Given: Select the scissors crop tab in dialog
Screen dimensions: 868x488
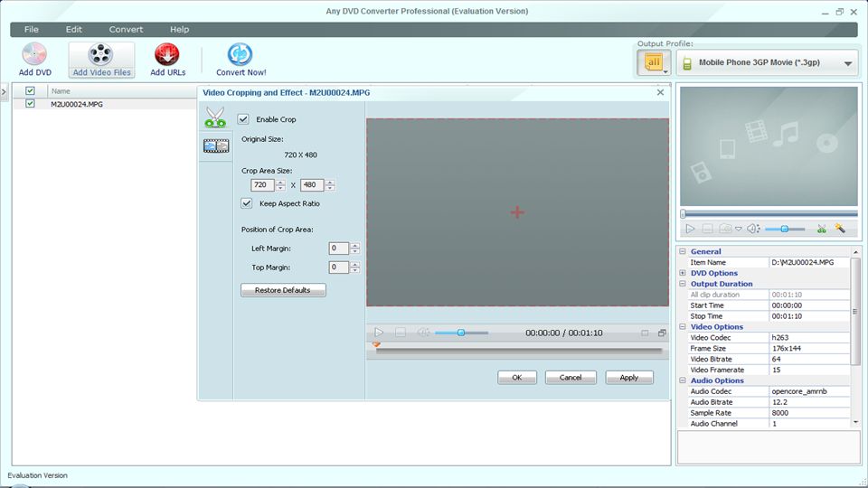Looking at the screenshot, I should tap(215, 117).
